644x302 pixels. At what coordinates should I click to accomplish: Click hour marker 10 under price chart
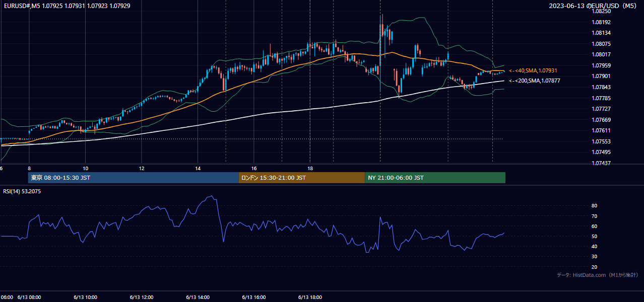[86, 168]
